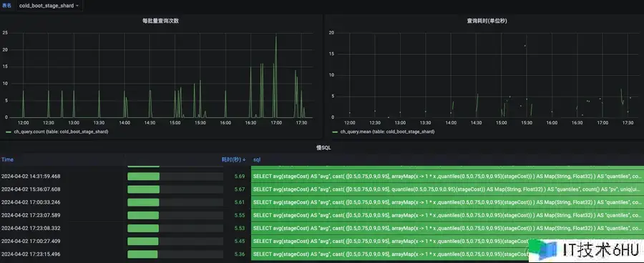
Task: Click the SQL query cell in the 5.55 row
Action: coord(447,215)
